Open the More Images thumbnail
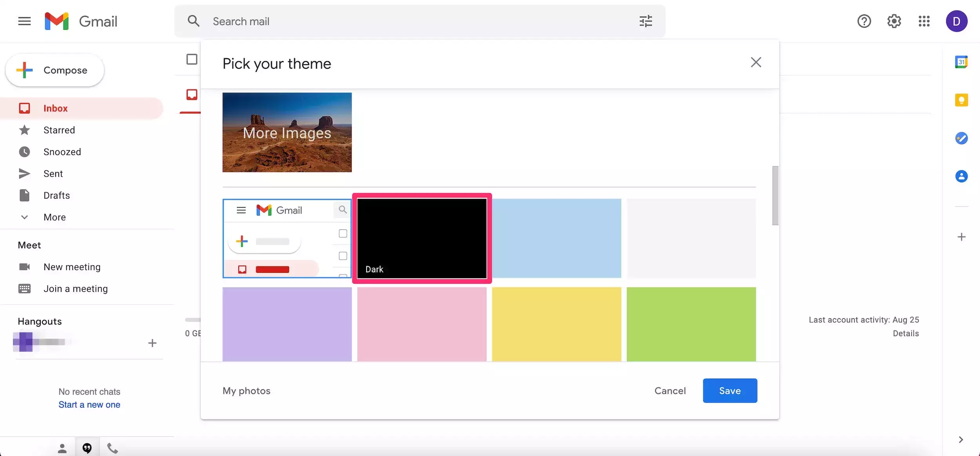Image resolution: width=980 pixels, height=456 pixels. [287, 132]
